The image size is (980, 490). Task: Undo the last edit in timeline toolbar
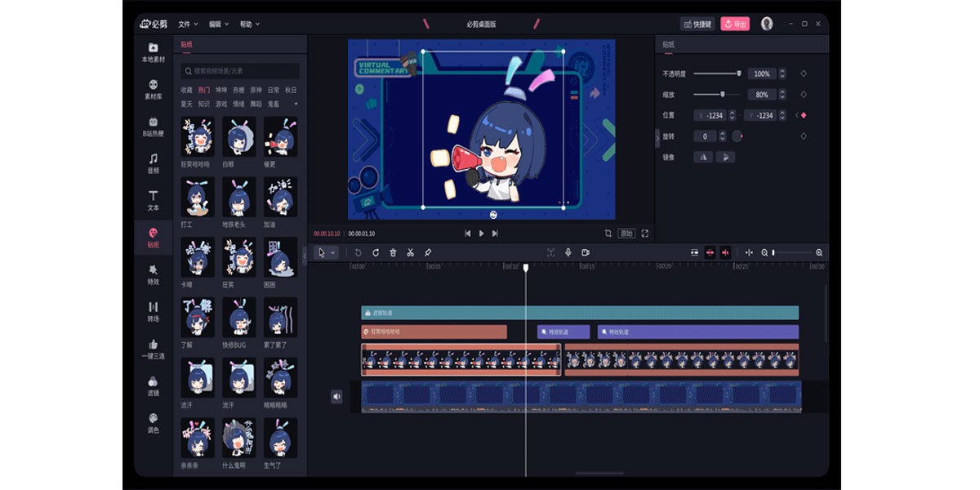click(358, 252)
